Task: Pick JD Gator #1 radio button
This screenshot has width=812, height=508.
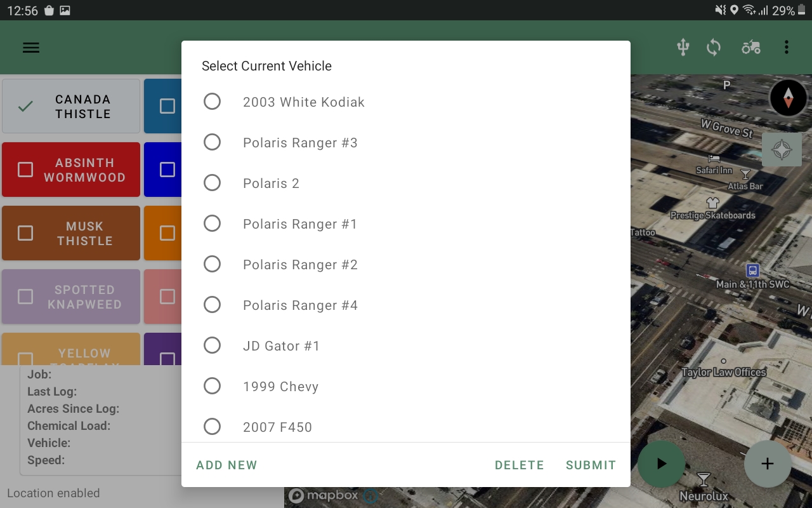Action: coord(212,345)
